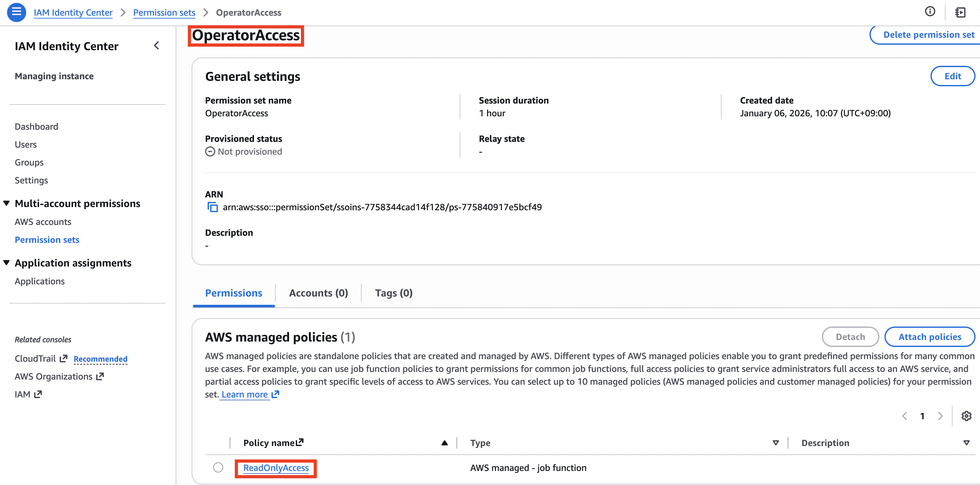Open Settings in the sidebar
This screenshot has height=485, width=980.
(x=32, y=180)
